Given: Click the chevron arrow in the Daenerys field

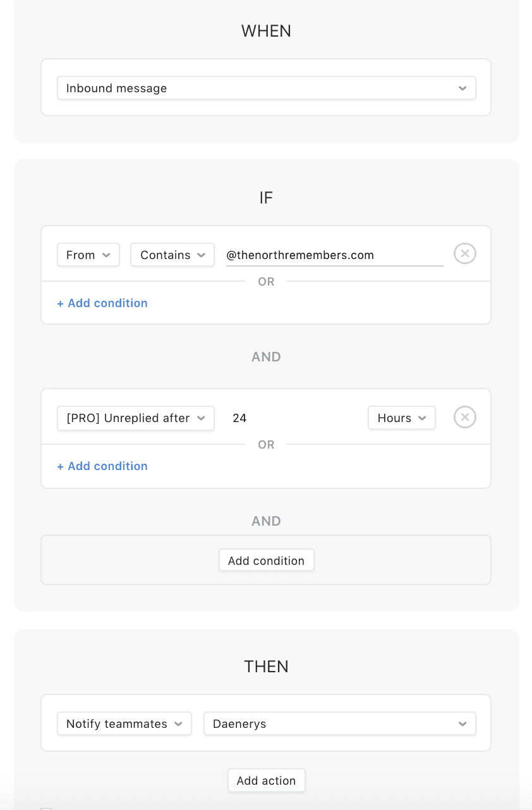Looking at the screenshot, I should 462,724.
